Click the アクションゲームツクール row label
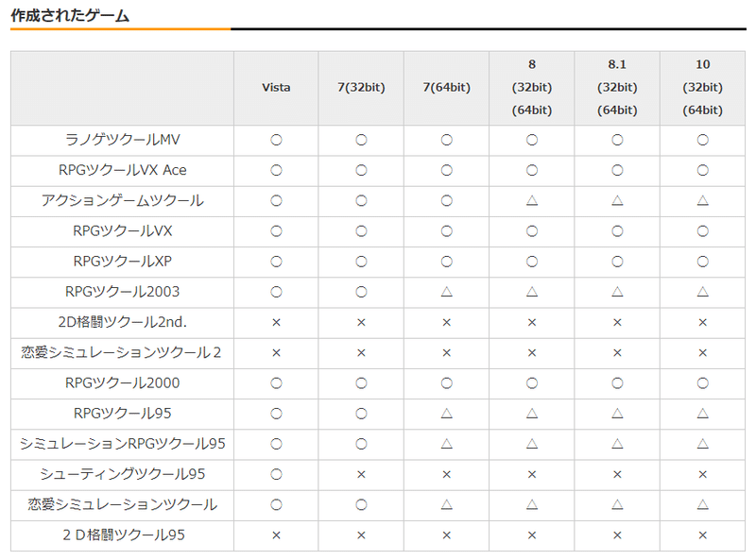 [x=123, y=200]
